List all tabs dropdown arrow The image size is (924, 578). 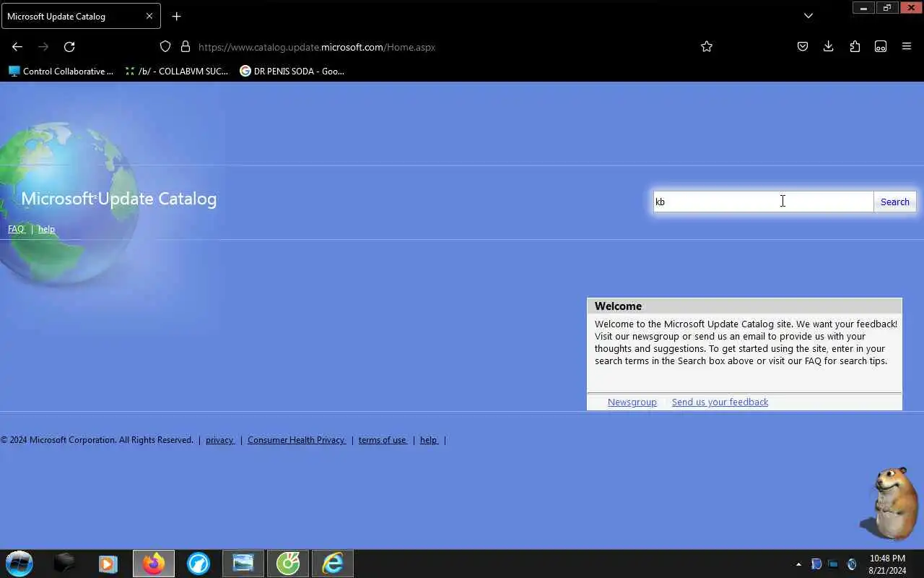(808, 16)
